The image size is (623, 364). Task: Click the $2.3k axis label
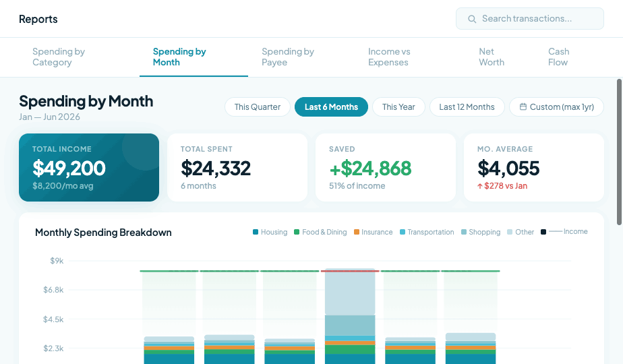(53, 348)
